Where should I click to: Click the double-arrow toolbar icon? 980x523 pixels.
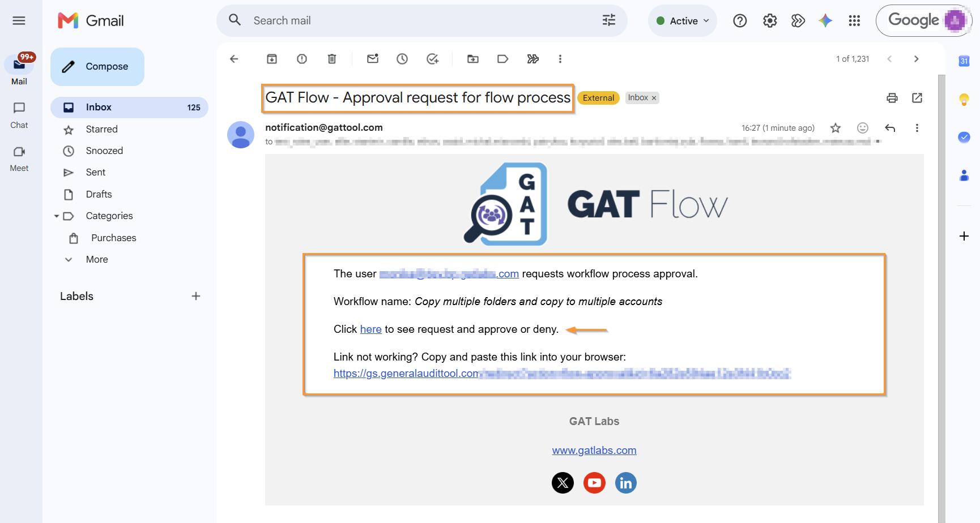pyautogui.click(x=533, y=59)
